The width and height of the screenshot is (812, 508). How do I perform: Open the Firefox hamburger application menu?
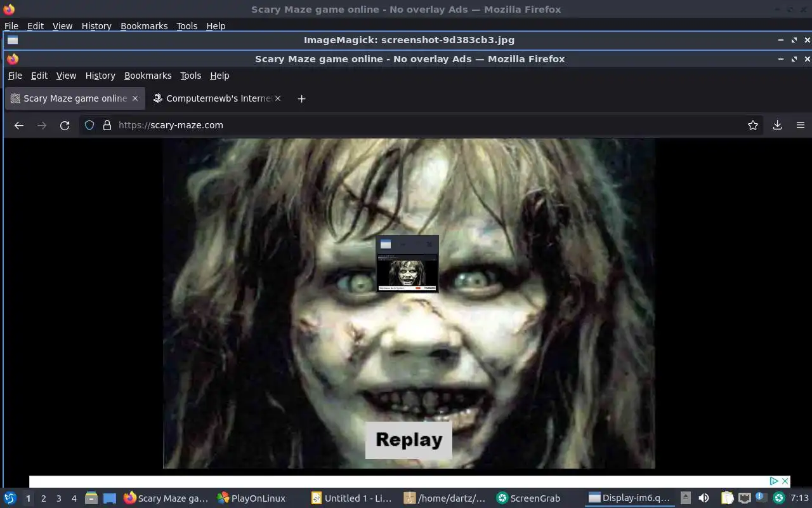point(801,125)
